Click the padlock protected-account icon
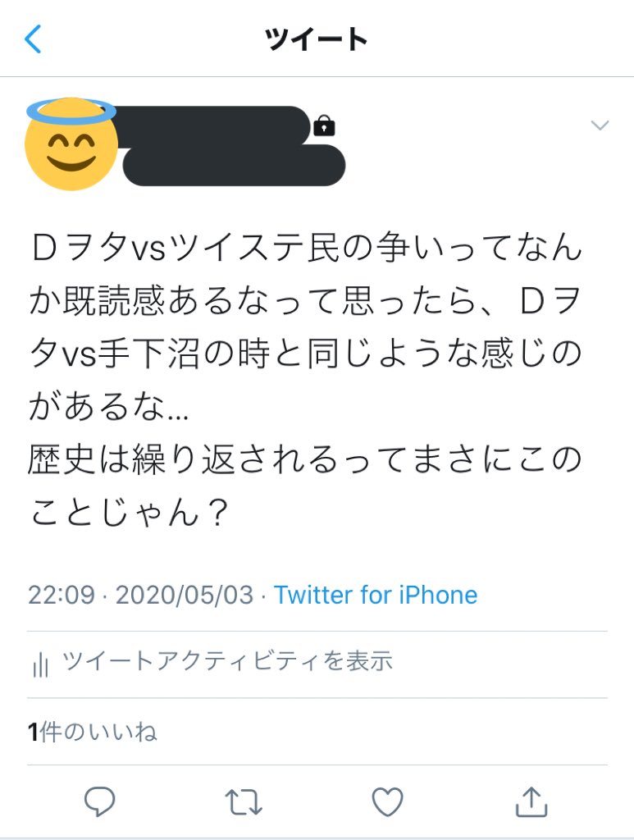This screenshot has height=840, width=634. tap(324, 126)
